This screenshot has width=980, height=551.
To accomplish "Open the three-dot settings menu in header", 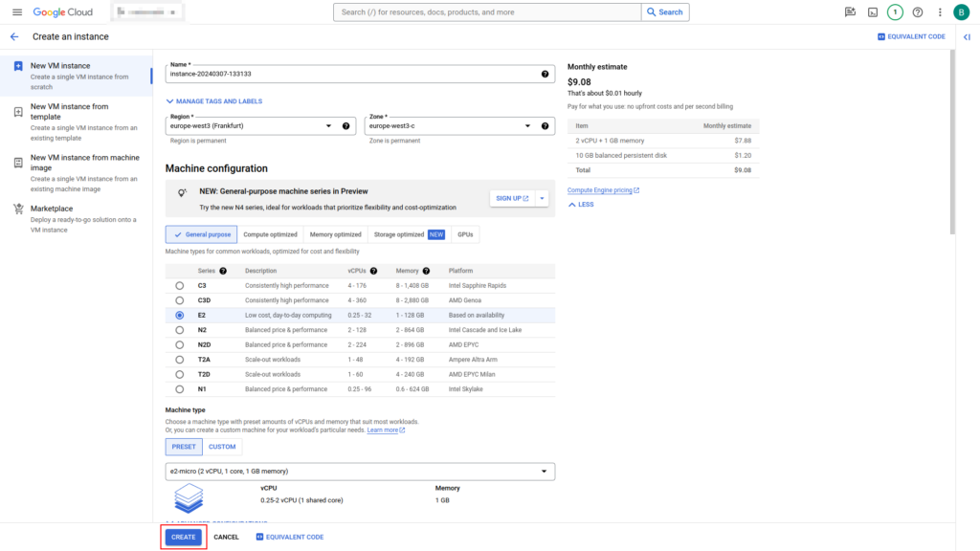I will 940,12.
